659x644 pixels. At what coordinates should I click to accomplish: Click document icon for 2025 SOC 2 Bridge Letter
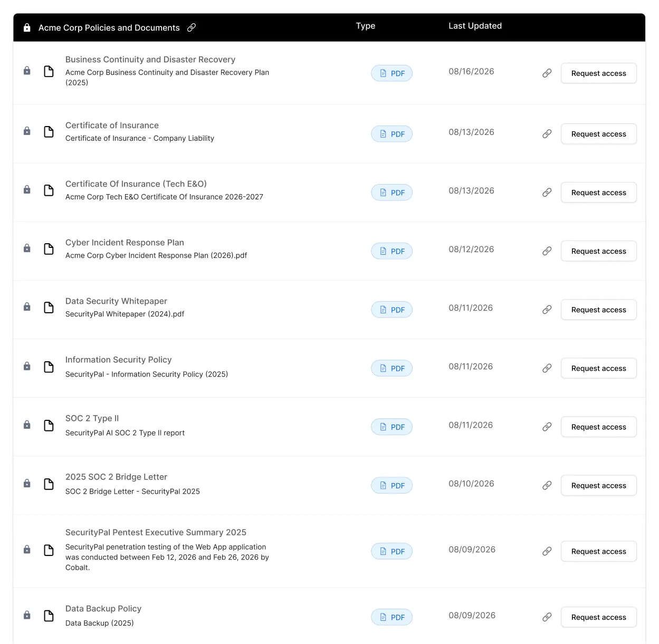tap(49, 484)
